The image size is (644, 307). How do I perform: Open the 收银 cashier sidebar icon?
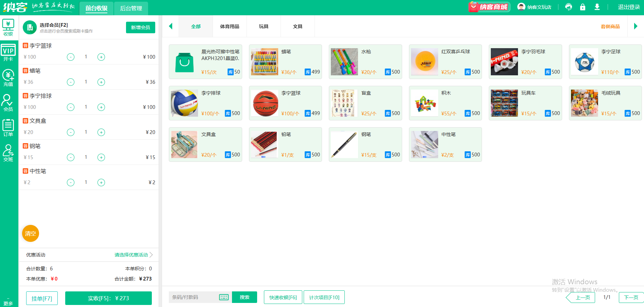tap(8, 27)
